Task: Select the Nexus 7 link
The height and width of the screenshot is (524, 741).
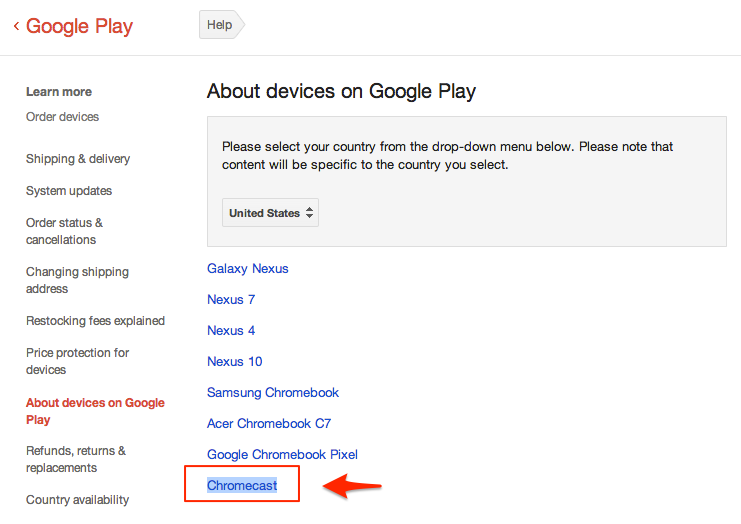Action: click(231, 300)
